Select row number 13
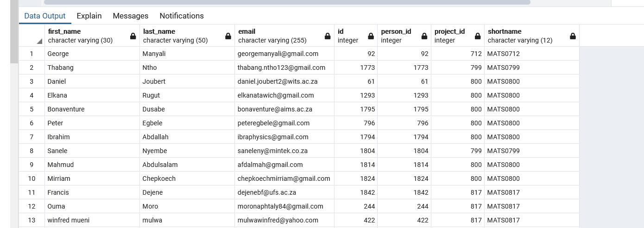 click(x=32, y=220)
